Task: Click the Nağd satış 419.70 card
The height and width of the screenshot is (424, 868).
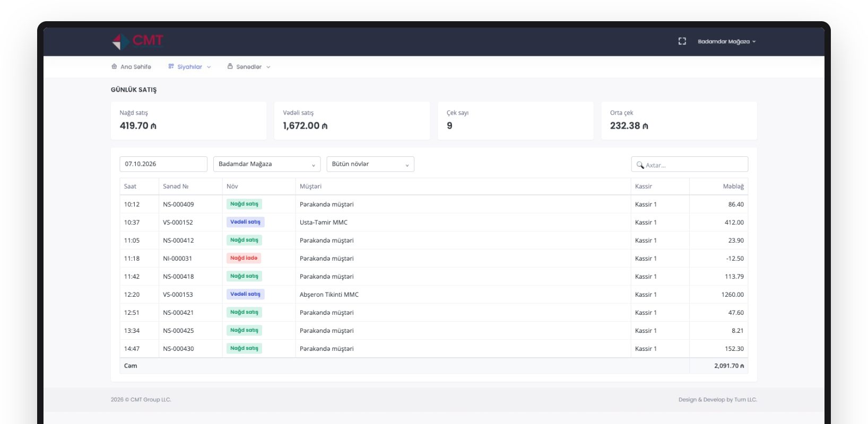Action: [188, 121]
